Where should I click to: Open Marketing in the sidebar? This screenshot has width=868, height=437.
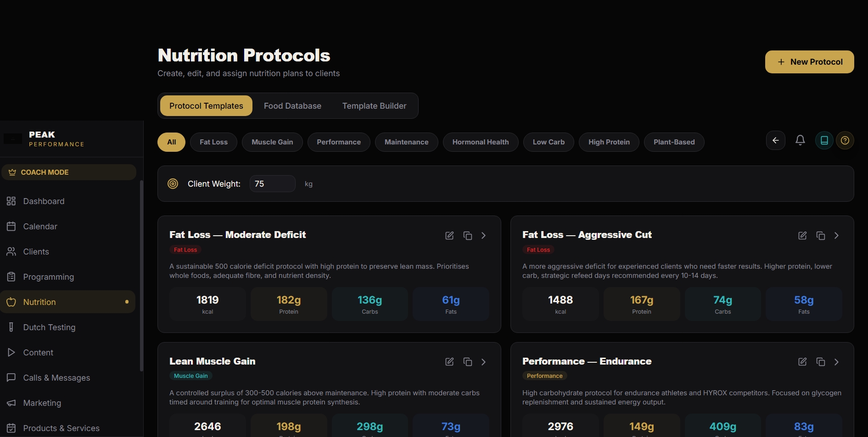(68, 403)
